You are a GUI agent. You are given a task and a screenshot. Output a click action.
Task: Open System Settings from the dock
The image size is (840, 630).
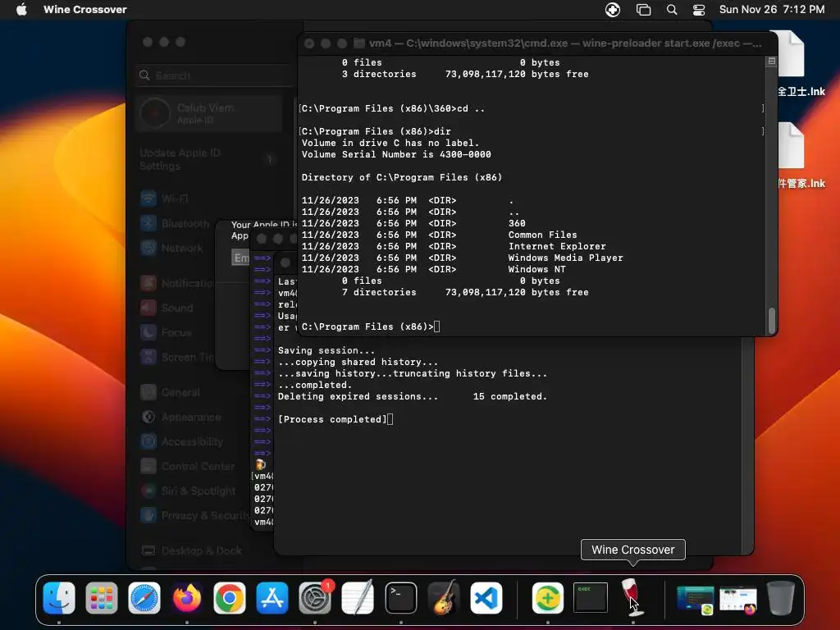point(315,598)
